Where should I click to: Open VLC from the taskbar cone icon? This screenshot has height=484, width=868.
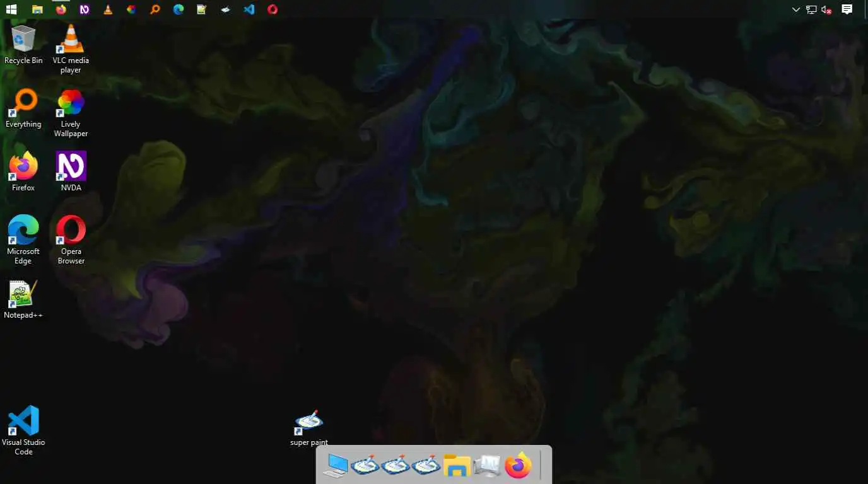pyautogui.click(x=108, y=9)
